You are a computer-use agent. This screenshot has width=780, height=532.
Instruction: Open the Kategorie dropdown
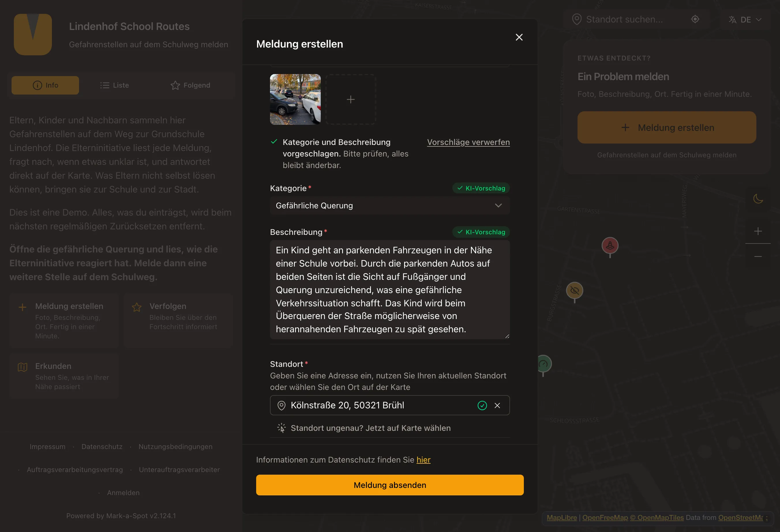(390, 205)
